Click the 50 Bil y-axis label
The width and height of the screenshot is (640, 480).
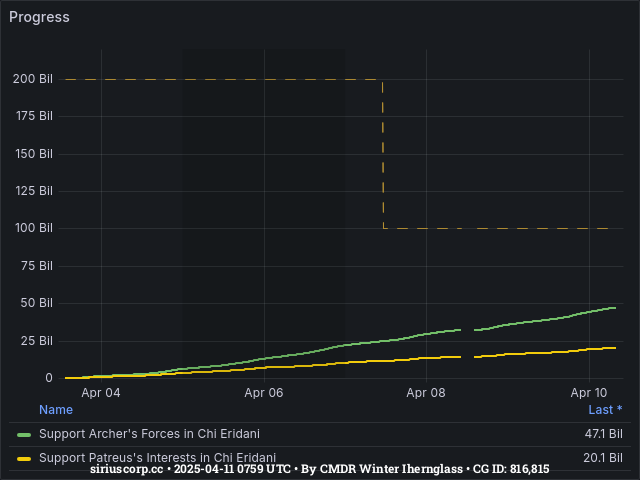pyautogui.click(x=37, y=303)
